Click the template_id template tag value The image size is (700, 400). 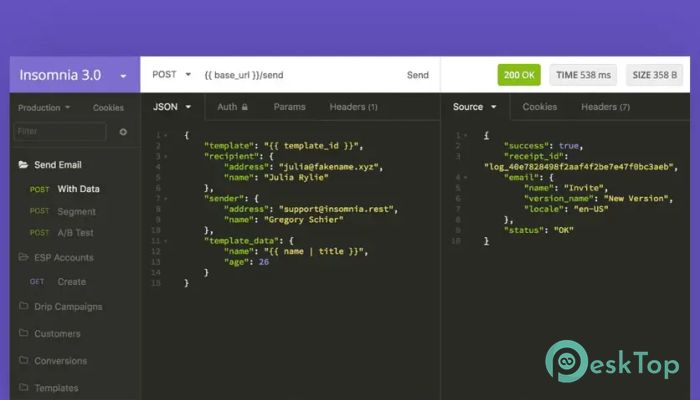[x=311, y=146]
